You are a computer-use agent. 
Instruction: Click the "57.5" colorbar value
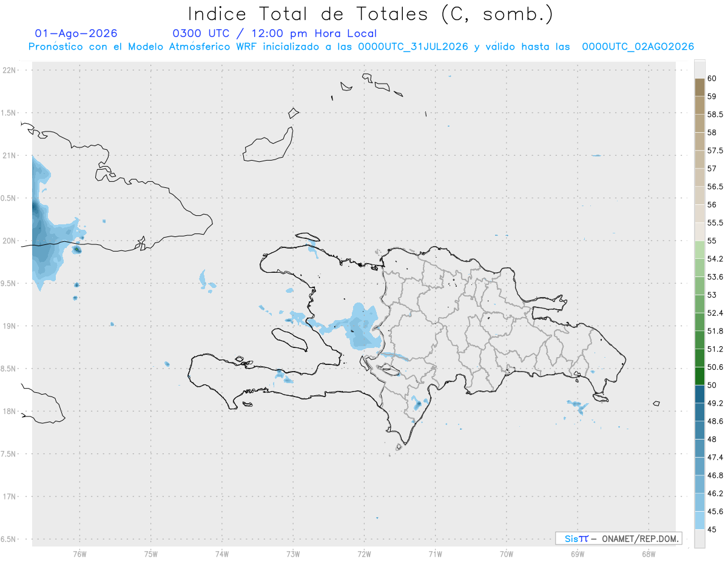pyautogui.click(x=715, y=150)
